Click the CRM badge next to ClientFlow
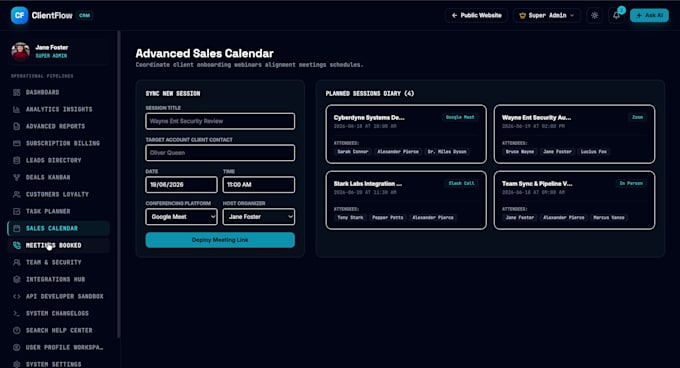Image resolution: width=680 pixels, height=368 pixels. click(85, 16)
